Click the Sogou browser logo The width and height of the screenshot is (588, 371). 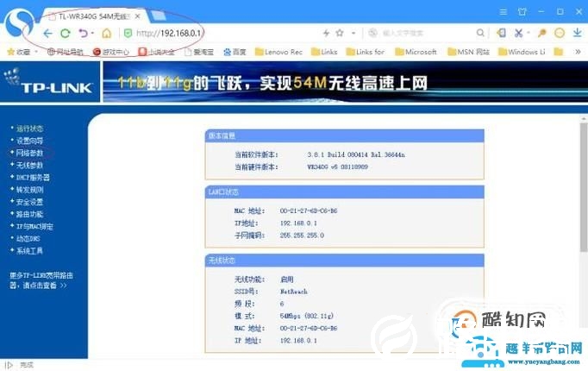tap(19, 22)
